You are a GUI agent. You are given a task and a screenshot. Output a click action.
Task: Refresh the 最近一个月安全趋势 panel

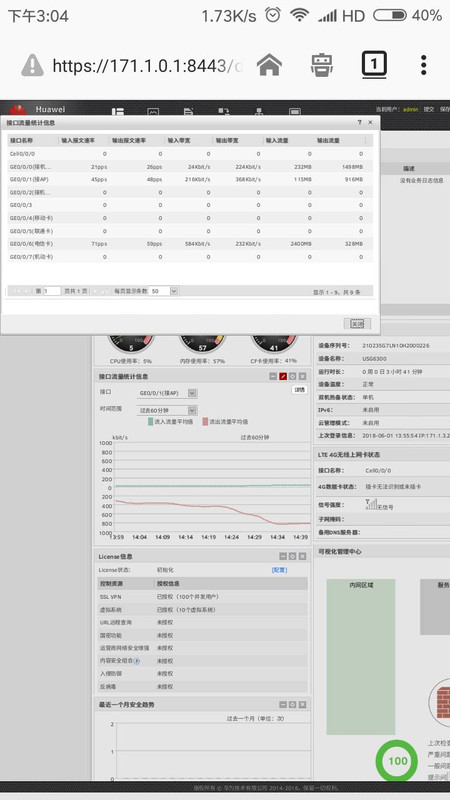[292, 705]
